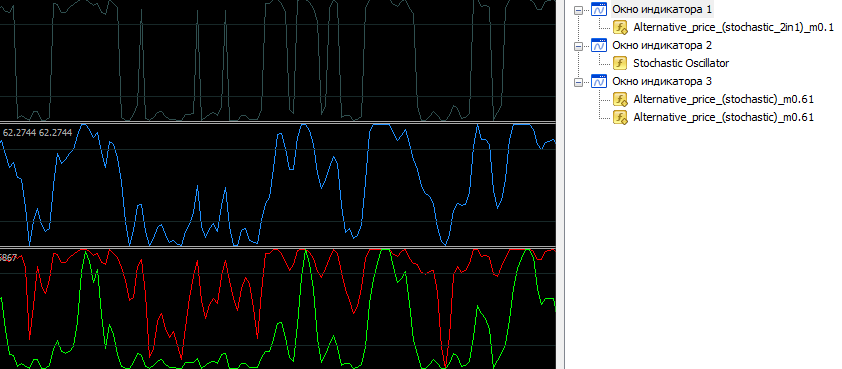The width and height of the screenshot is (842, 369).
Task: Click the icon of last Alternative_price_(stochastic)_m0.61 entry
Action: (x=621, y=117)
